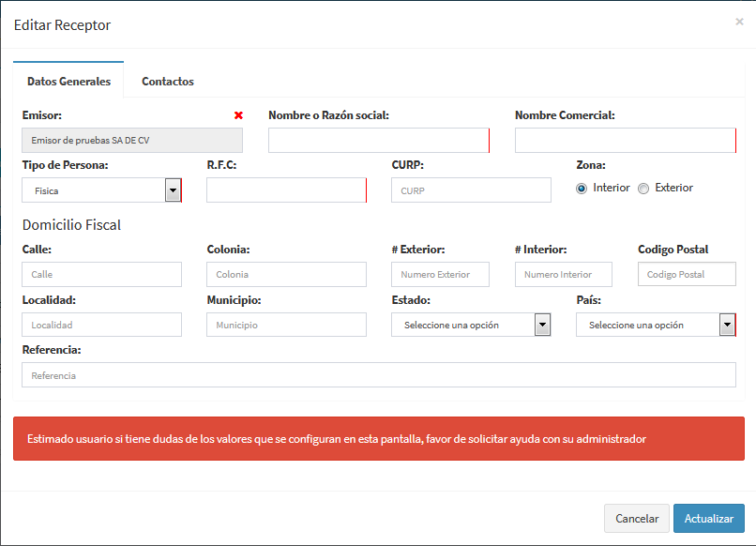Image resolution: width=756 pixels, height=546 pixels.
Task: Click the Numero Exterior input box
Action: point(440,274)
